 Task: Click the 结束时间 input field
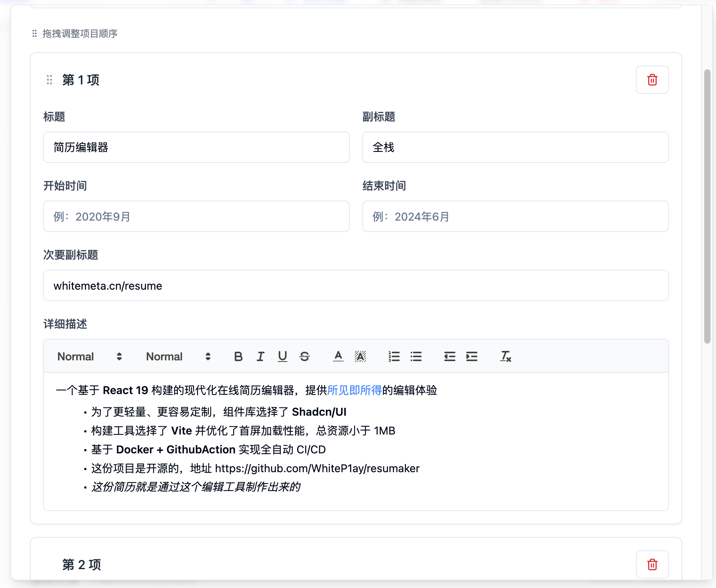coord(515,216)
